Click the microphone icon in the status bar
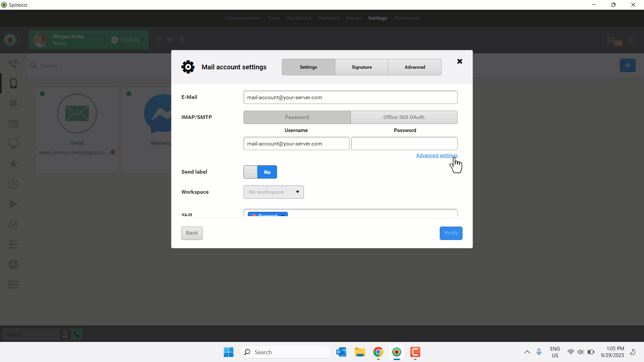Image resolution: width=644 pixels, height=362 pixels. (x=182, y=40)
